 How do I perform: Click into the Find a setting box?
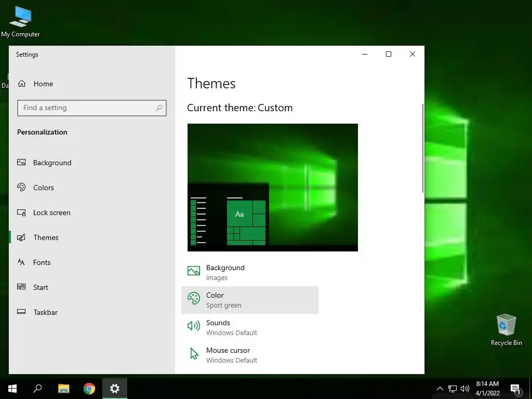[x=91, y=108]
